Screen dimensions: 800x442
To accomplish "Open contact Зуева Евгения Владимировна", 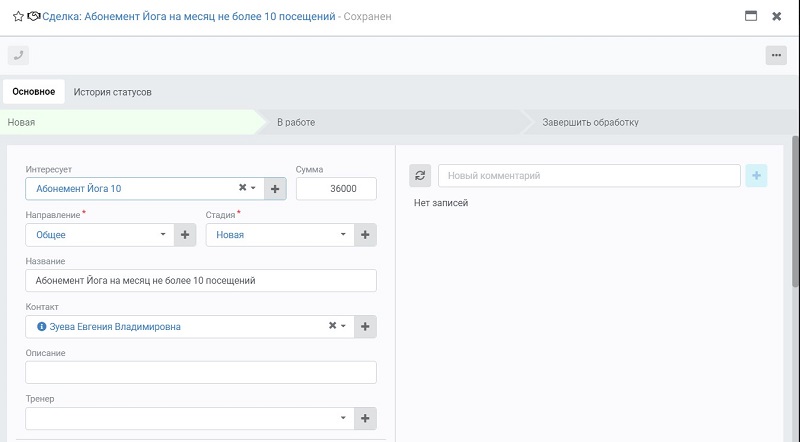I will pyautogui.click(x=115, y=327).
